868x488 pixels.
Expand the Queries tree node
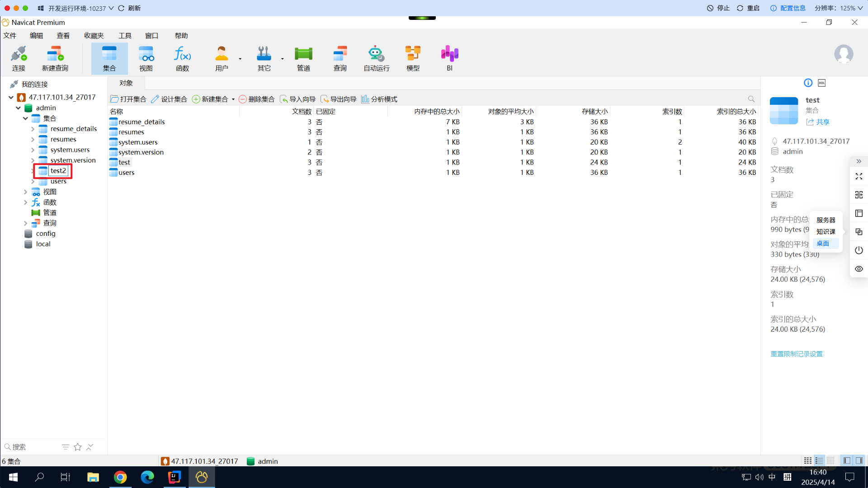25,223
